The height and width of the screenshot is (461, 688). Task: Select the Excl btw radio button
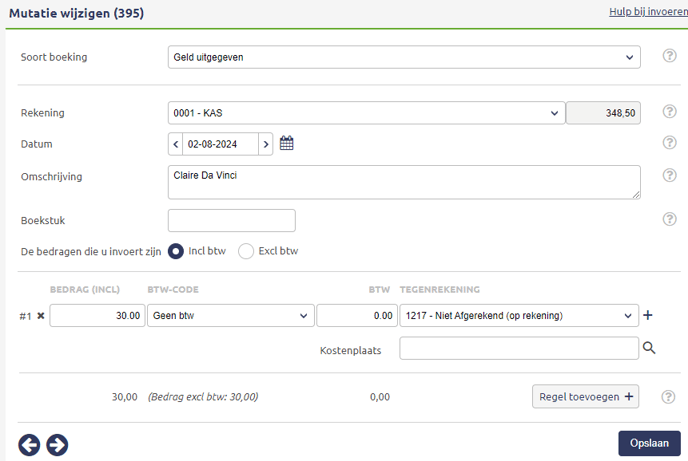pyautogui.click(x=246, y=251)
